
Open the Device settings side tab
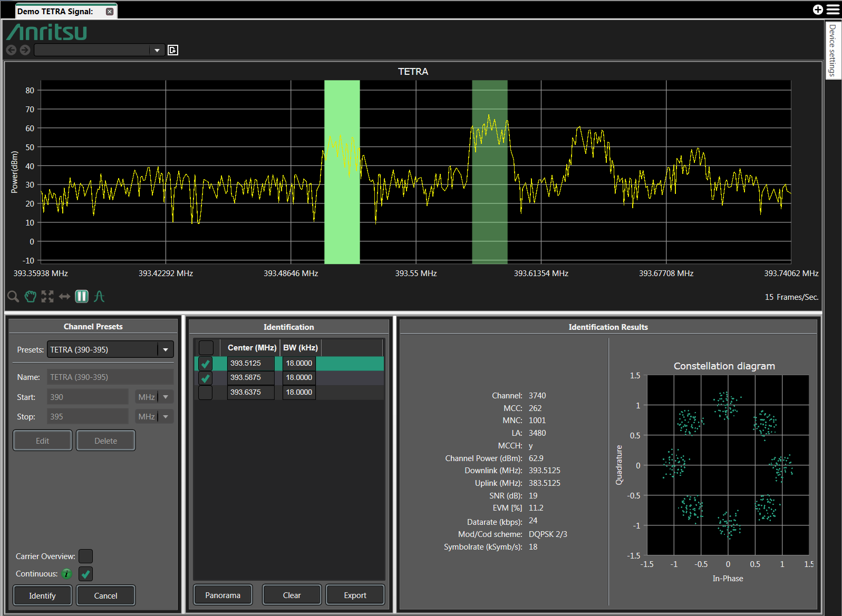pyautogui.click(x=833, y=51)
